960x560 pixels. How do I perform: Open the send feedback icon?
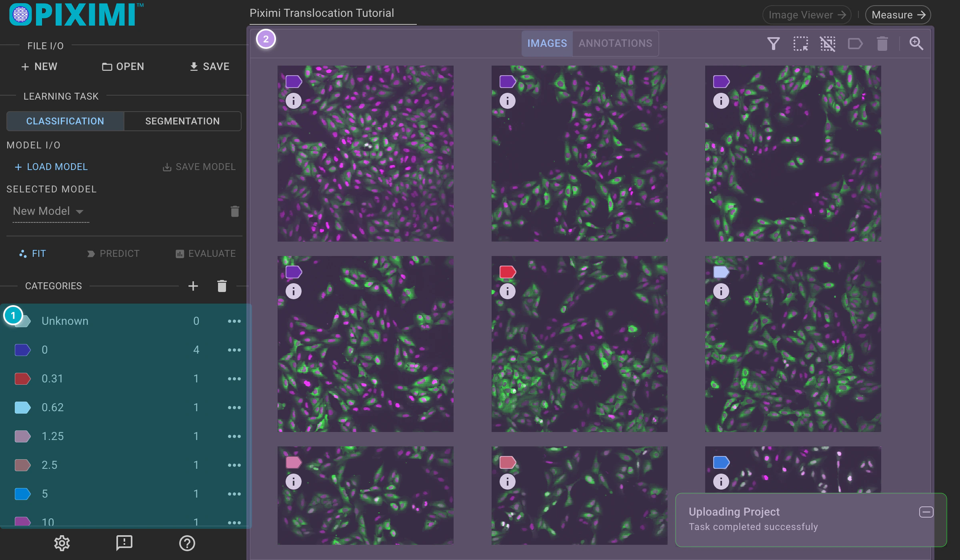(x=124, y=543)
